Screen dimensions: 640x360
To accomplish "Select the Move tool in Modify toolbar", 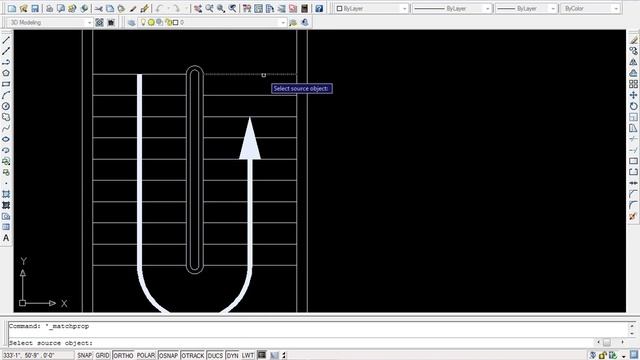I will [x=633, y=95].
